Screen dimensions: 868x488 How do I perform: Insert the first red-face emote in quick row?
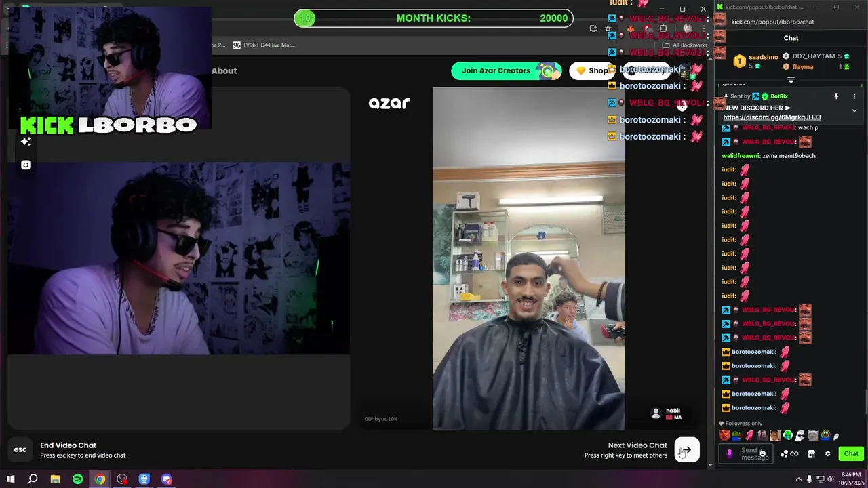coord(724,435)
